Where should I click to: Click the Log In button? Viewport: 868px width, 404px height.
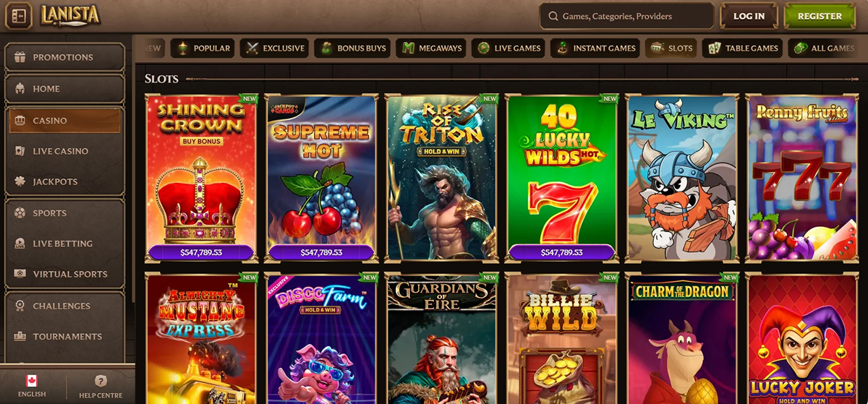[749, 16]
